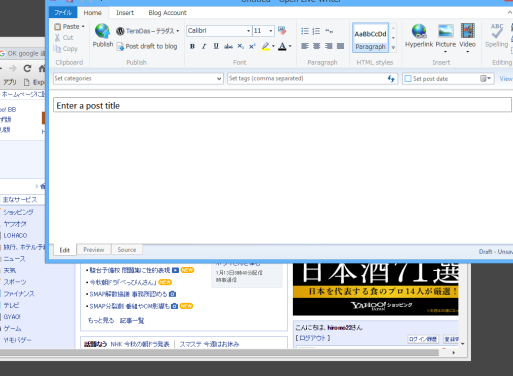Open the ファイル menu tab
This screenshot has height=376, width=513.
coord(63,13)
